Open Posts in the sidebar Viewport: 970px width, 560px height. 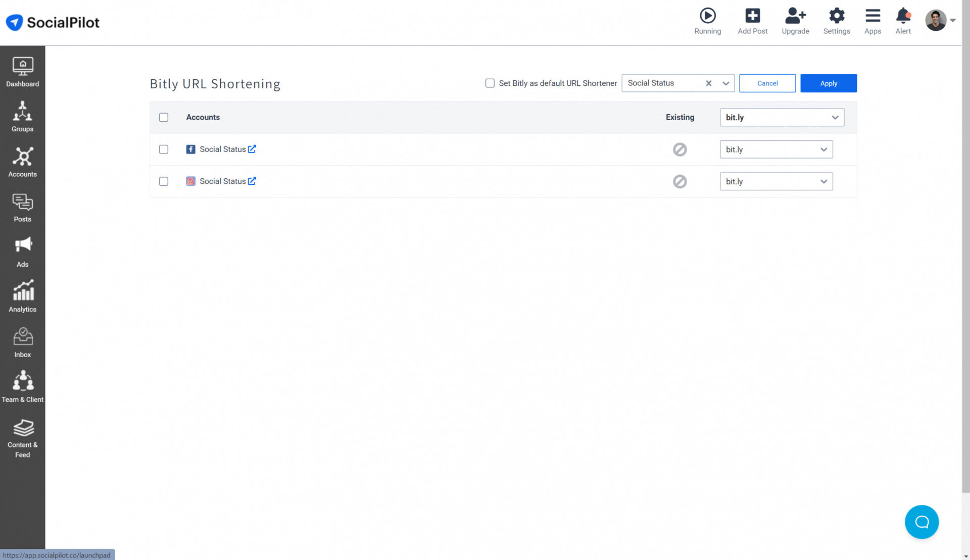tap(22, 208)
